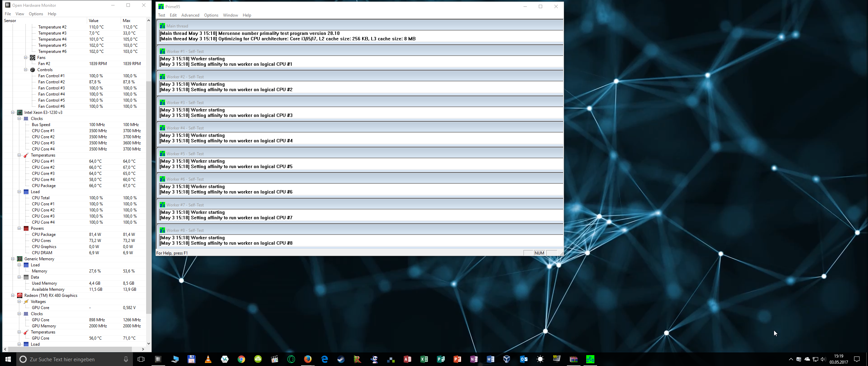Launch Steam from the taskbar
The image size is (868, 366).
pos(341,359)
